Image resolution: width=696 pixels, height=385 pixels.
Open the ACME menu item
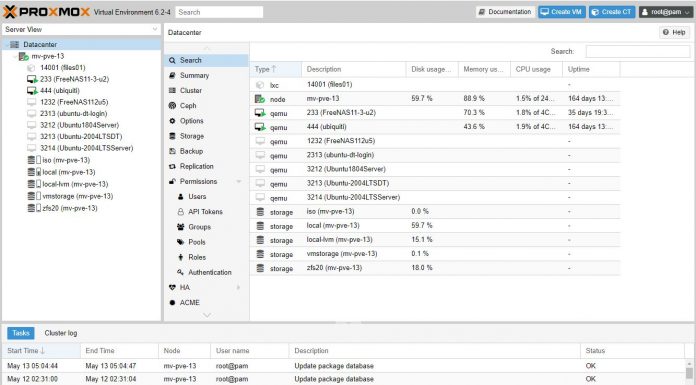tap(206, 303)
